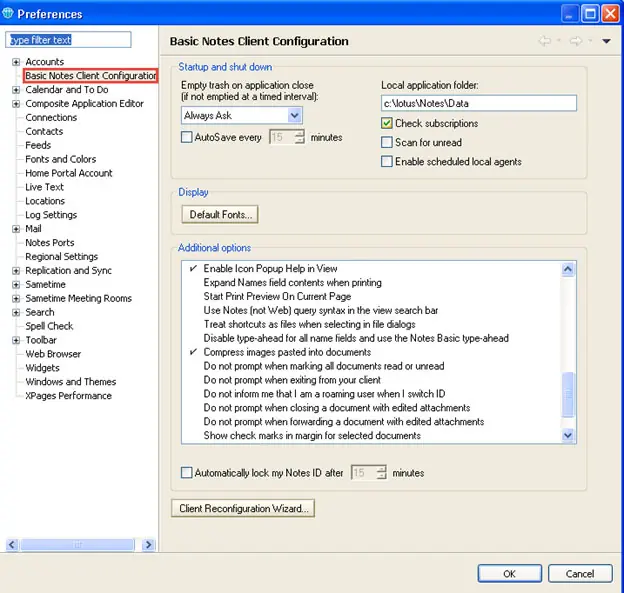Screen dimensions: 624x593
Task: Expand the Mail tree node
Action: coord(16,229)
